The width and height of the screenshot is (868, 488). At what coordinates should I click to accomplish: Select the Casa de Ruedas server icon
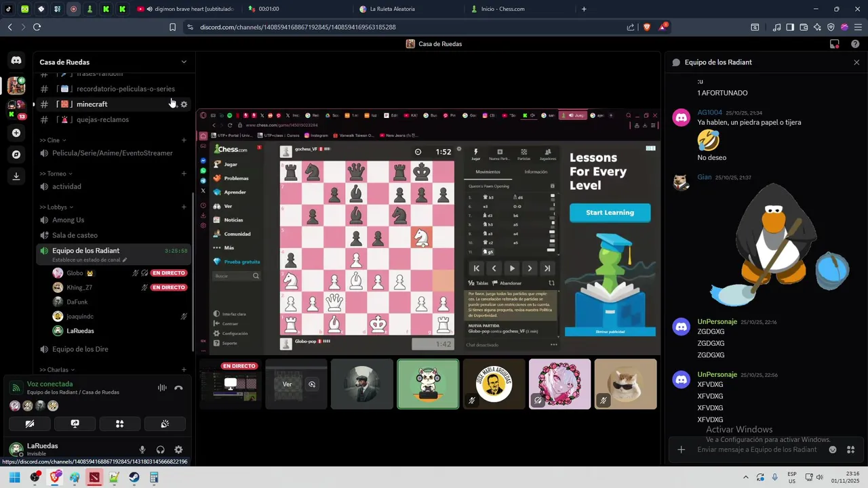16,85
